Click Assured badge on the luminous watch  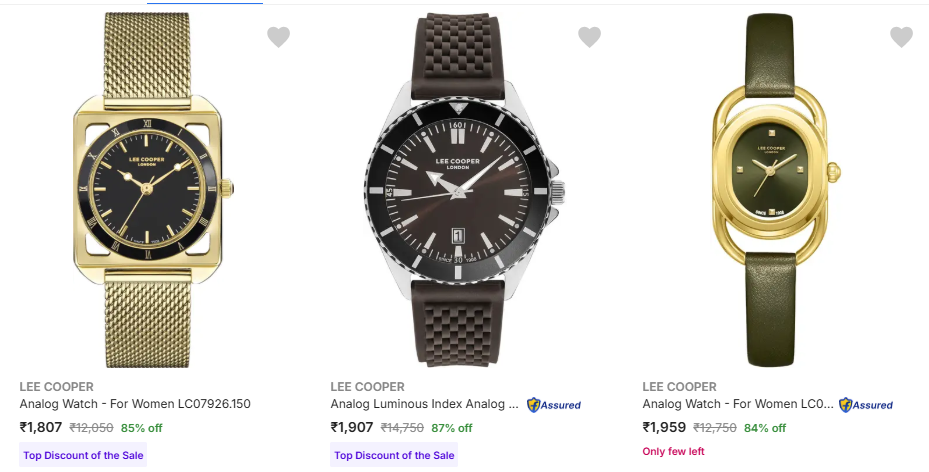[x=554, y=405]
